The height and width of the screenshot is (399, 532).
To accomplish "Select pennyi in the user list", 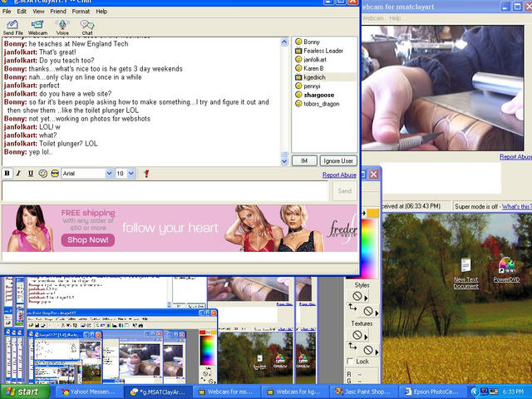I will point(308,86).
